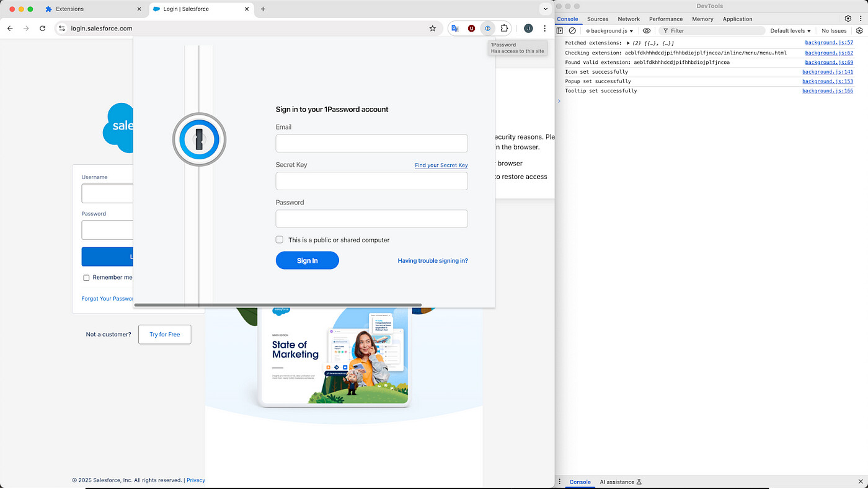Open the background.js:69 source link

pos(829,62)
